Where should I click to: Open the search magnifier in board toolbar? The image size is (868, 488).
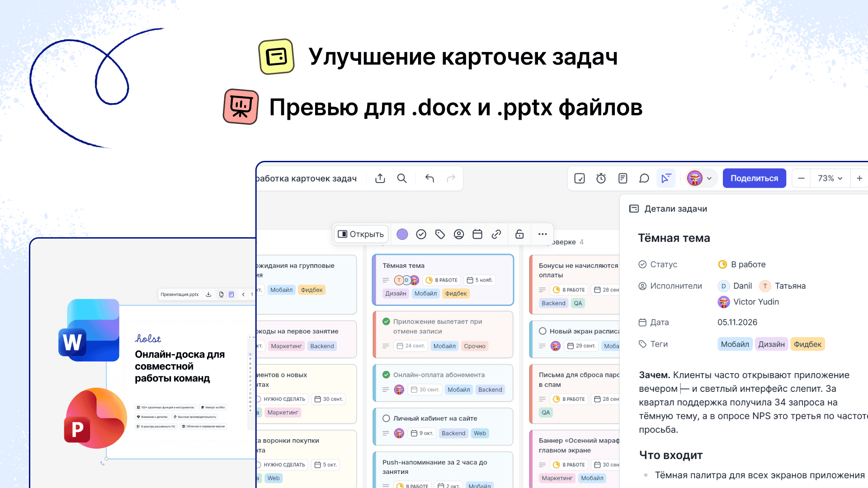tap(402, 178)
